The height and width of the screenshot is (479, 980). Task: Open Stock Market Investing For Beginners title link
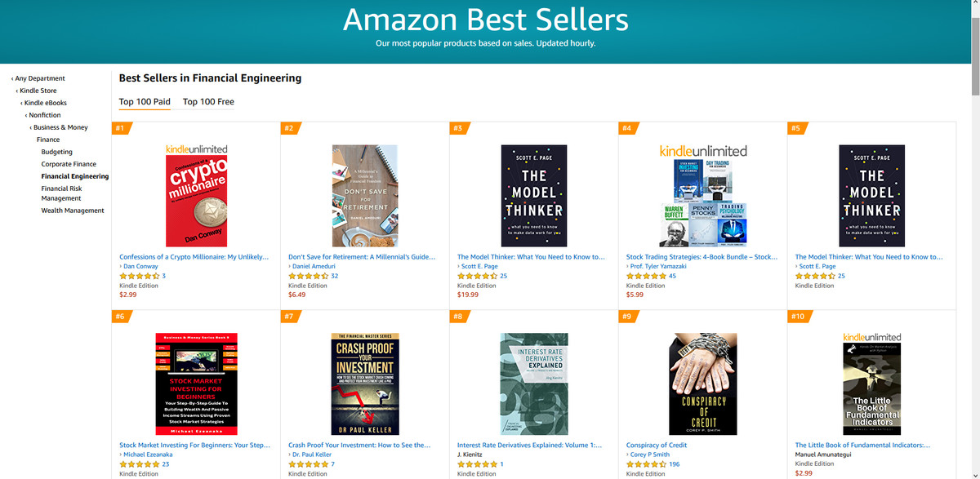pyautogui.click(x=194, y=446)
